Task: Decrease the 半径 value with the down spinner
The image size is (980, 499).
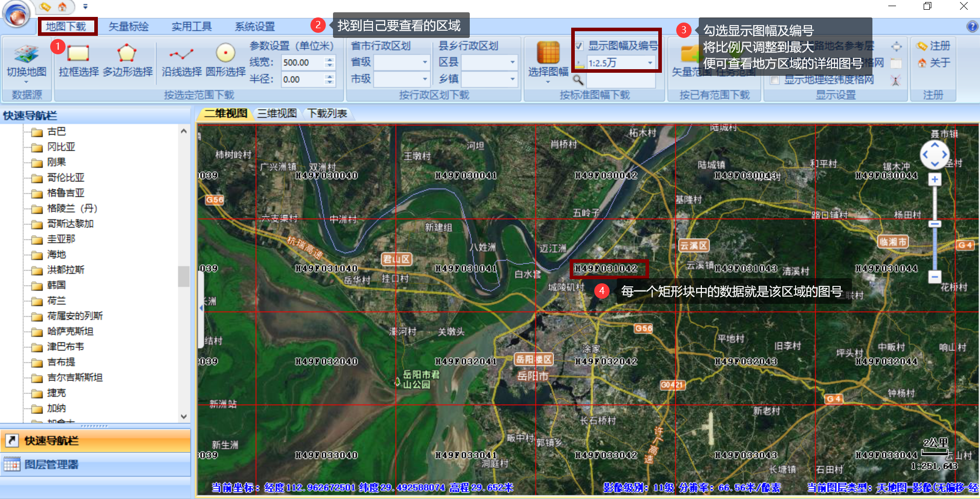Action: tap(329, 82)
